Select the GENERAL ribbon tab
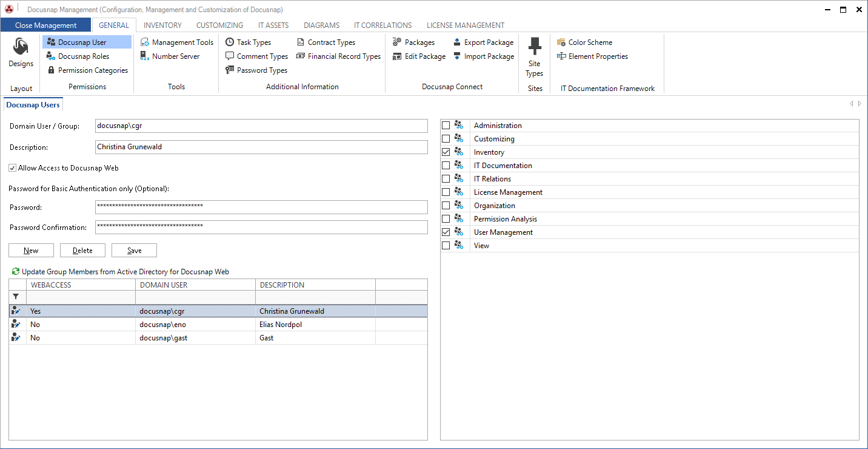 [114, 25]
